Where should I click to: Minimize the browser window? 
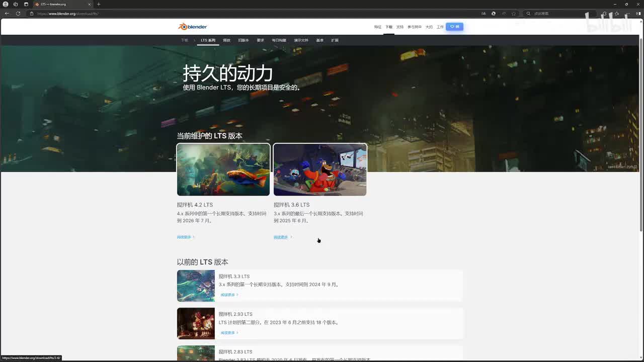coord(615,4)
